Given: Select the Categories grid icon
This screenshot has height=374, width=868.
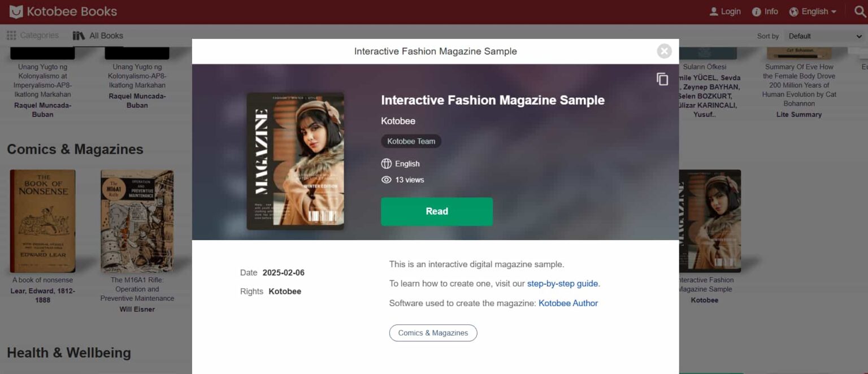Looking at the screenshot, I should point(12,35).
